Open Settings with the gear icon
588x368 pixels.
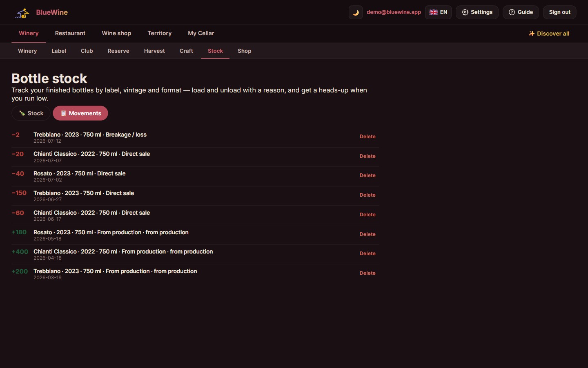477,12
